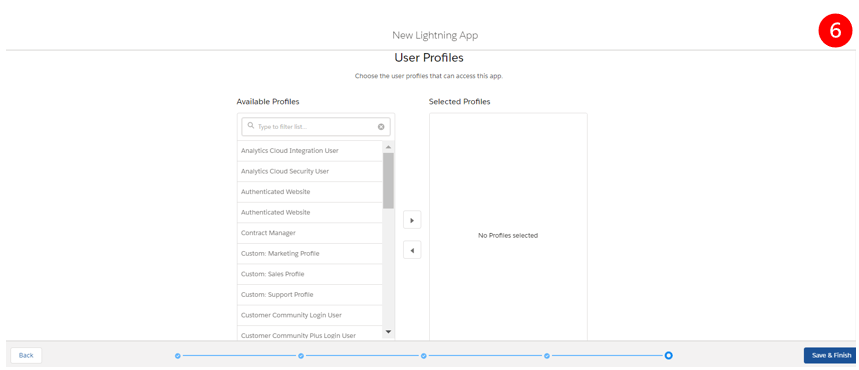Click the search magnifier icon in filter box
The height and width of the screenshot is (370, 859).
click(251, 126)
